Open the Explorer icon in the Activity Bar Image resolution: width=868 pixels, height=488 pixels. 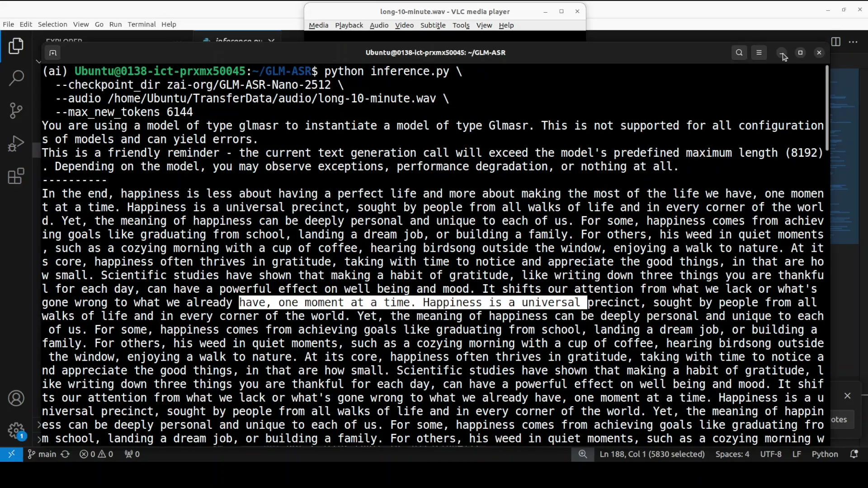point(16,46)
